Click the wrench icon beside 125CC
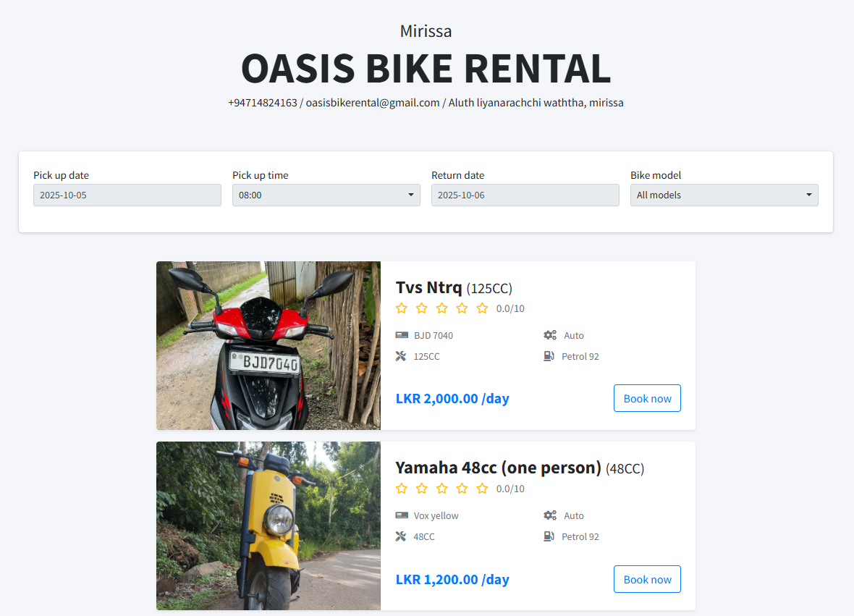 (401, 356)
